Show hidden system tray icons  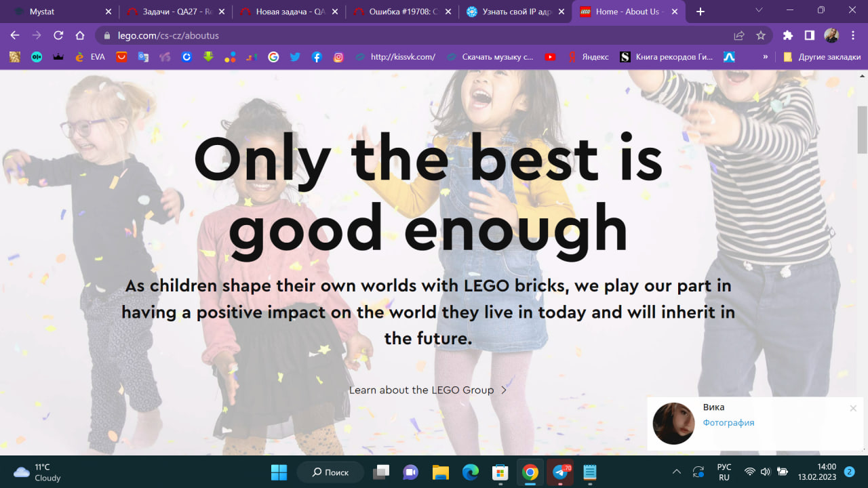click(676, 472)
